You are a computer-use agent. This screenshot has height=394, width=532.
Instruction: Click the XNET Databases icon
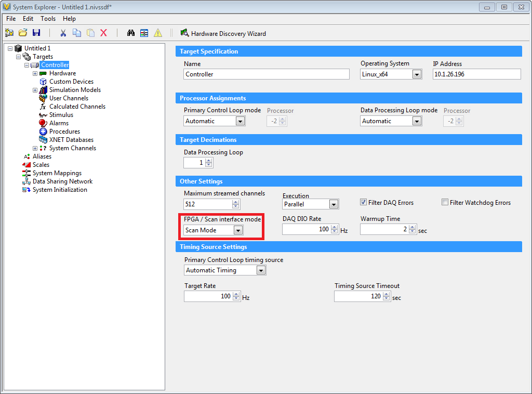[x=43, y=140]
